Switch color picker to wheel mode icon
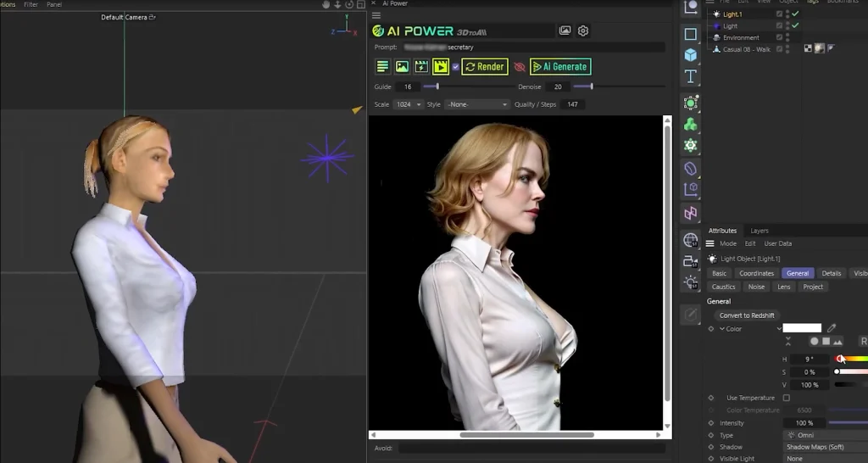 pos(815,341)
